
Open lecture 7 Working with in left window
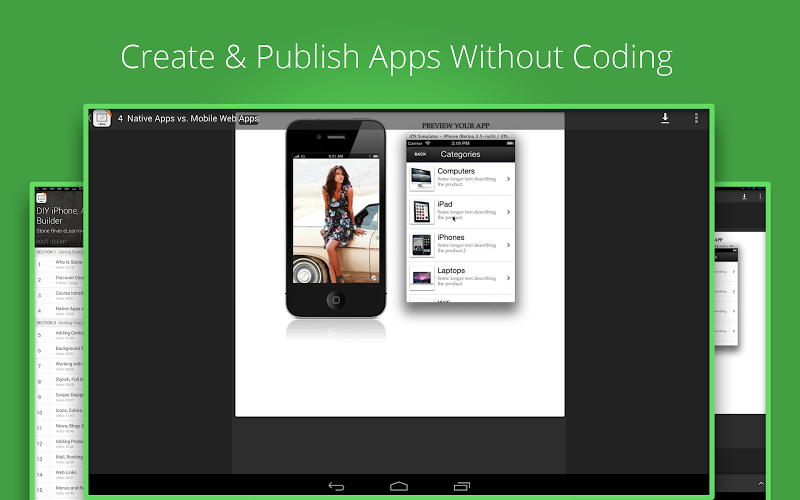(x=59, y=366)
